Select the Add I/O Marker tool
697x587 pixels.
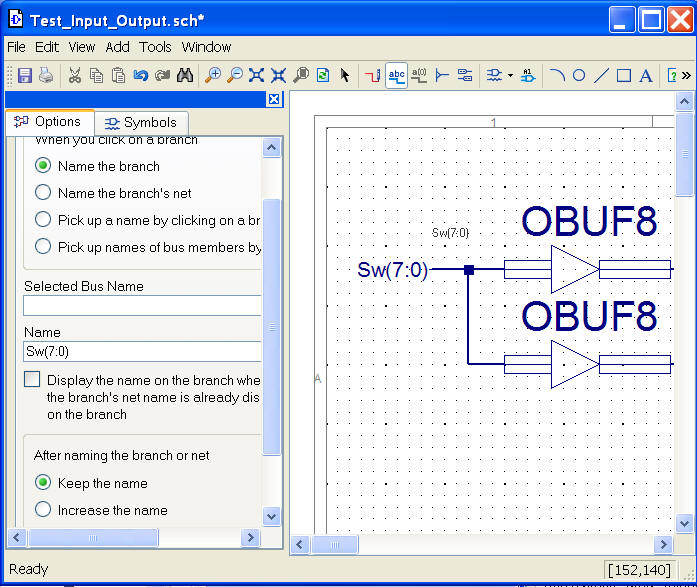(465, 76)
